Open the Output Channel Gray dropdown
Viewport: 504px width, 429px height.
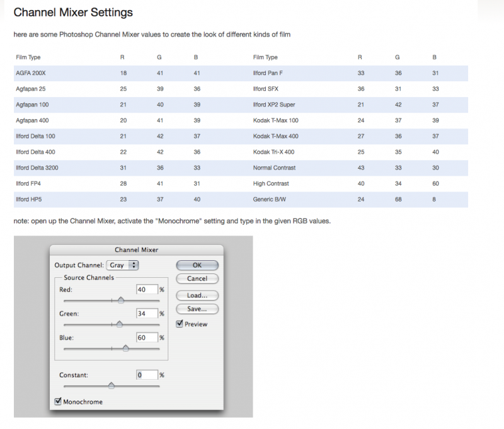click(123, 265)
